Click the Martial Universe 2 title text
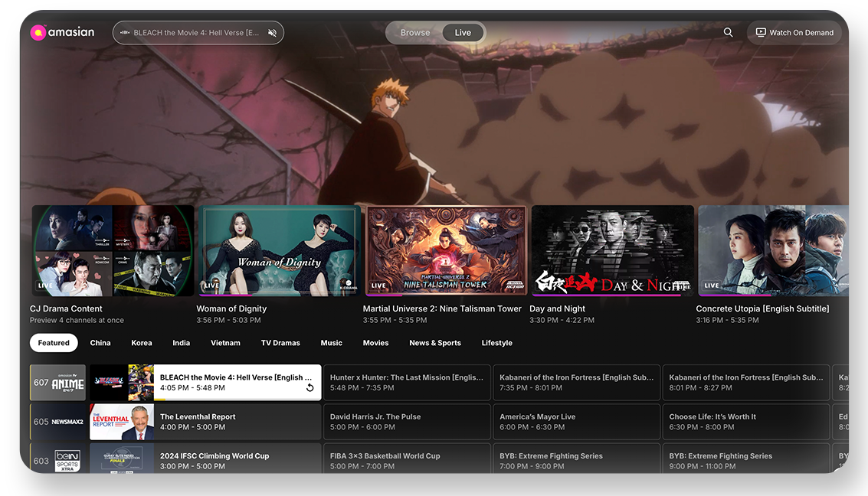Viewport: 868px width, 496px height. pos(442,308)
